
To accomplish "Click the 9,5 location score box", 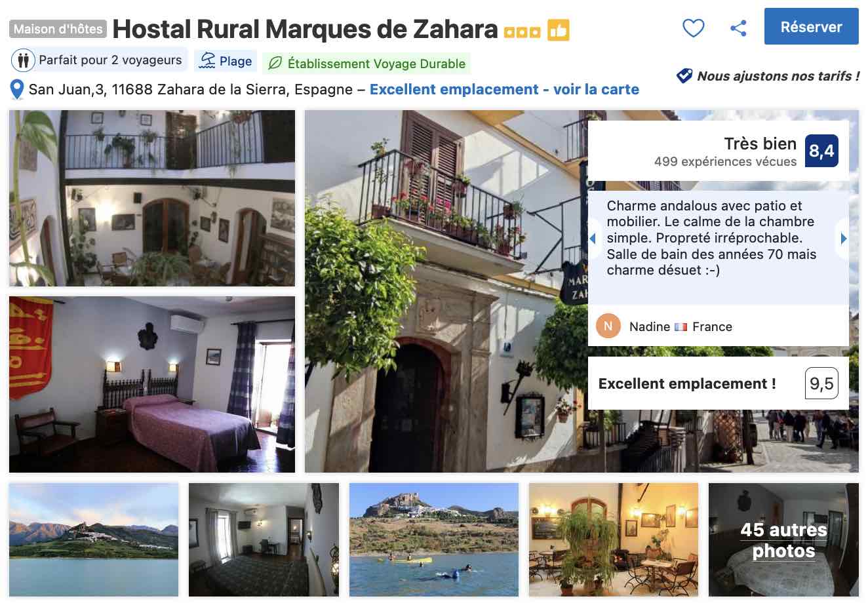I will click(x=821, y=383).
